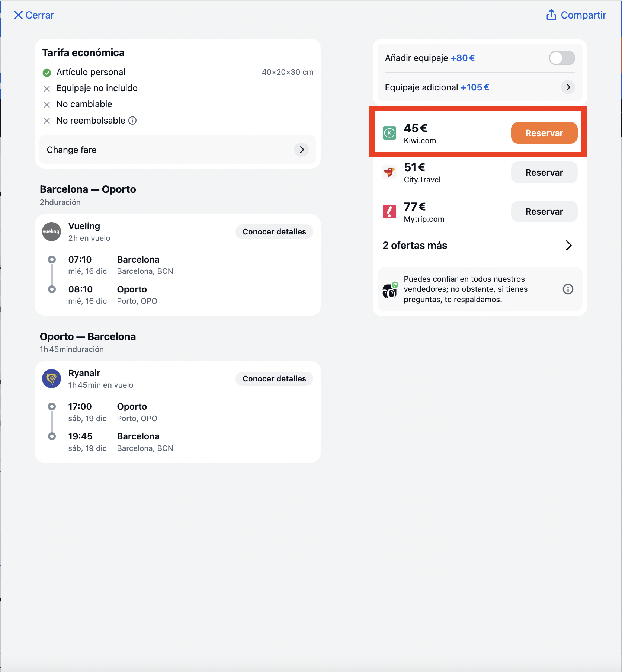Click the seller trust info icon
This screenshot has width=622, height=672.
(x=568, y=289)
